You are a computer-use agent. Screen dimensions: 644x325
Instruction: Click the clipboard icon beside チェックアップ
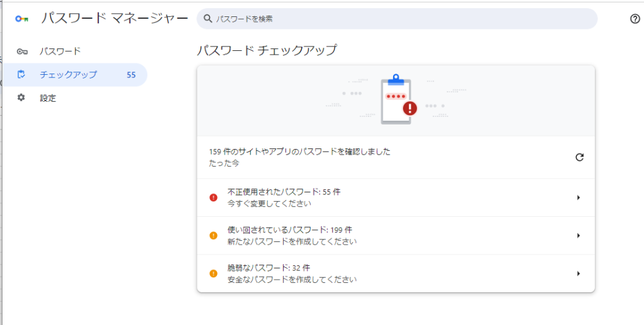22,75
